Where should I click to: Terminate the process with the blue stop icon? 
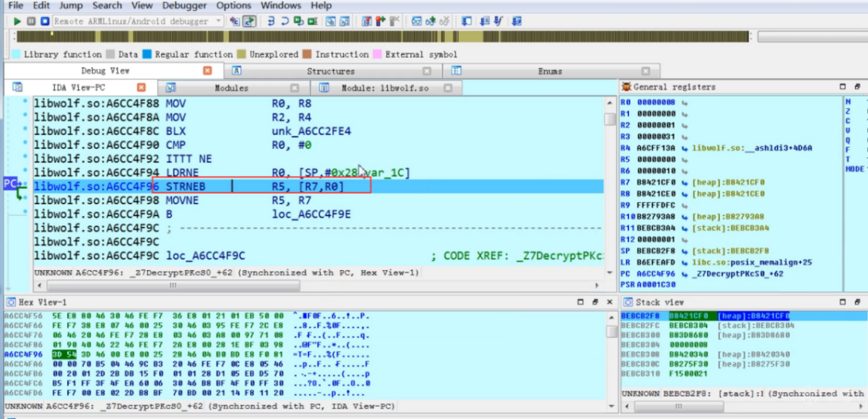pos(45,21)
